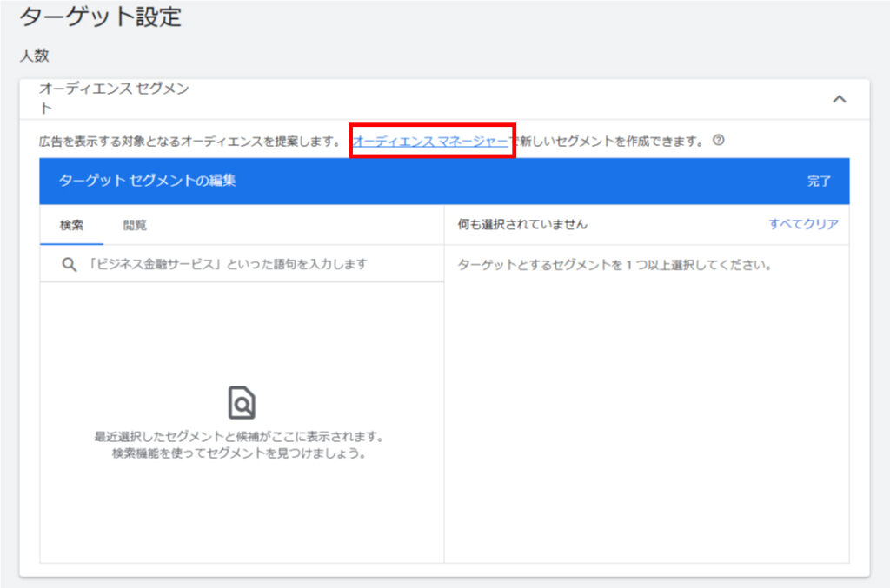Collapse the オーディエンス セグメント section chevron
The height and width of the screenshot is (588, 890).
[x=839, y=100]
